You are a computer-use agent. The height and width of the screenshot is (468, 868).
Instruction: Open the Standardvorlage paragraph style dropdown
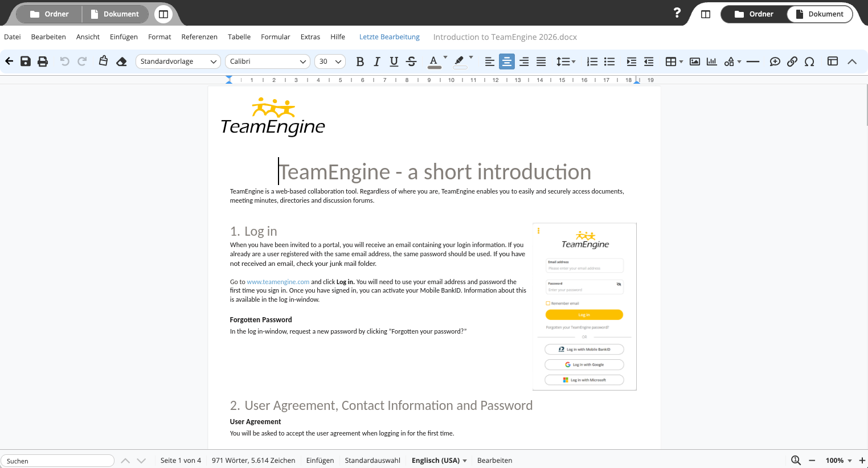[178, 61]
